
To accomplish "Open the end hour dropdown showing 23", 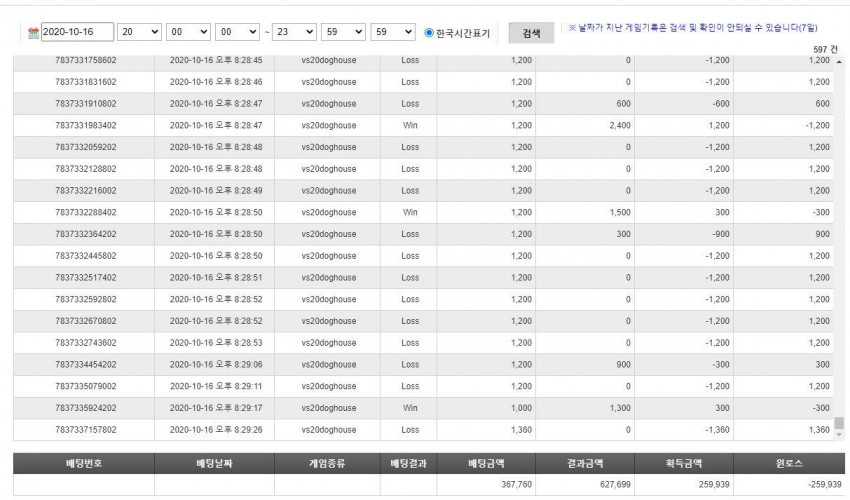I will pyautogui.click(x=294, y=32).
